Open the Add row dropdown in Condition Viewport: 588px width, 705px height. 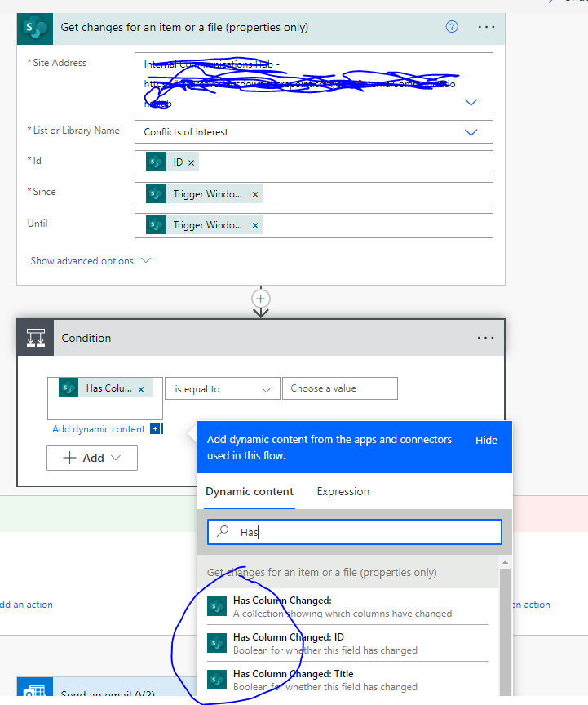coord(92,458)
